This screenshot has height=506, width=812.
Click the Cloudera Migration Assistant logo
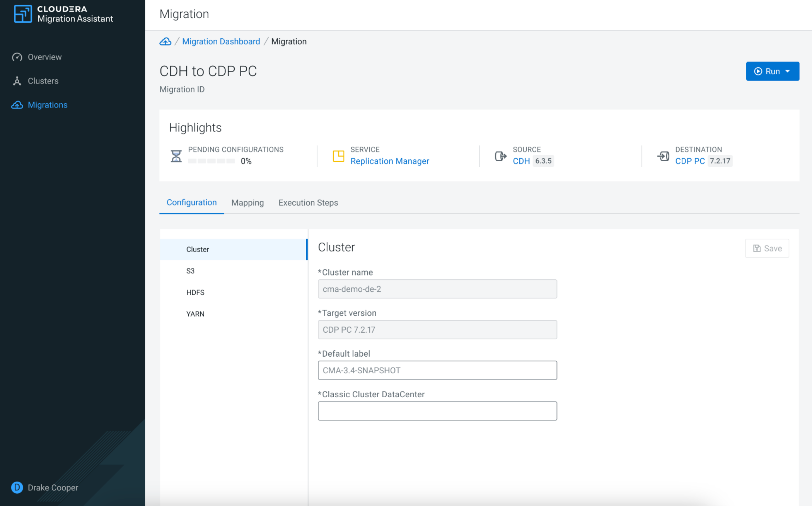(x=23, y=14)
